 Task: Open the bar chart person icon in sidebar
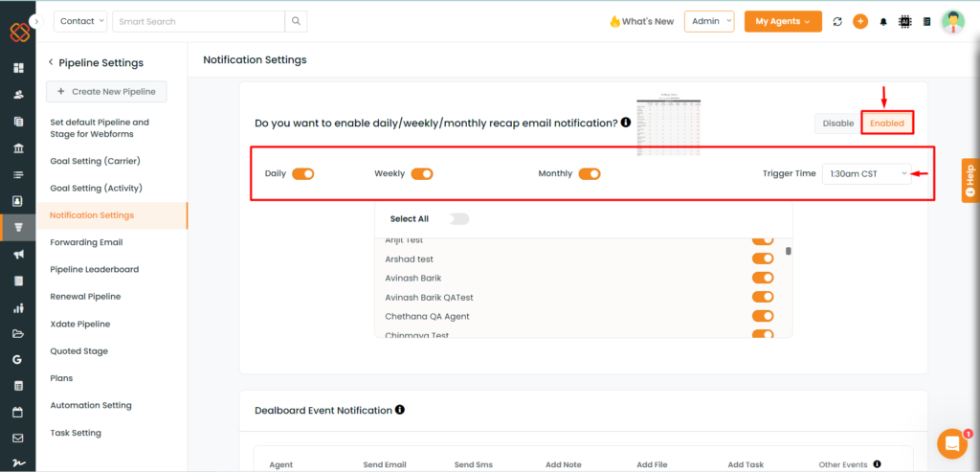tap(18, 307)
